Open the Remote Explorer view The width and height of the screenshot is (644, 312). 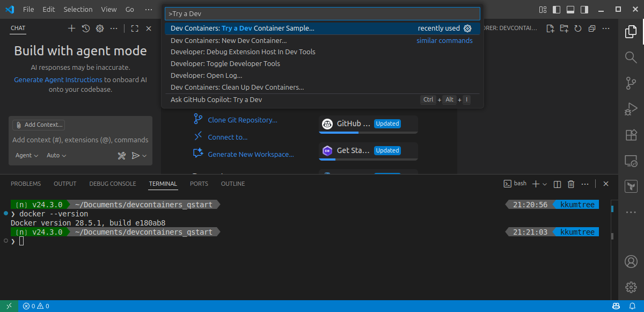pos(631,161)
